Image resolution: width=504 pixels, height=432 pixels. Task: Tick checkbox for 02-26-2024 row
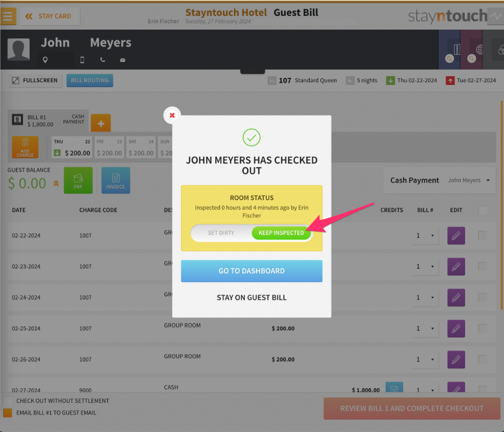coord(483,359)
